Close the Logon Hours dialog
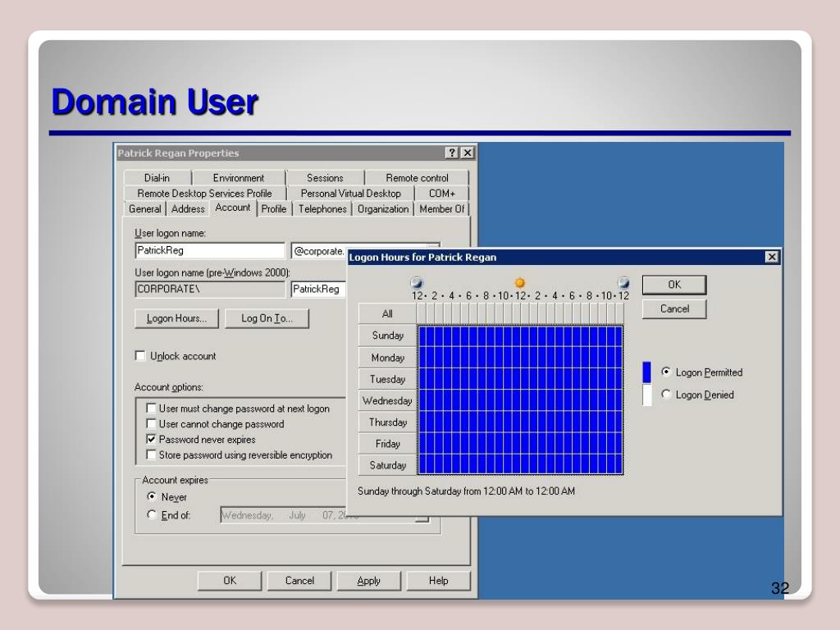The width and height of the screenshot is (840, 630). point(771,257)
